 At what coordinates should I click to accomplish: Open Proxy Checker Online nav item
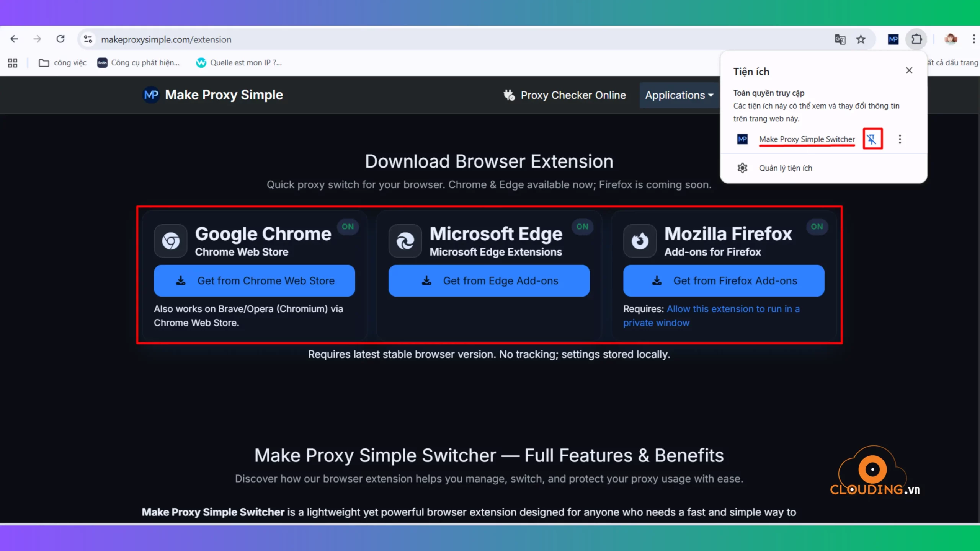565,95
